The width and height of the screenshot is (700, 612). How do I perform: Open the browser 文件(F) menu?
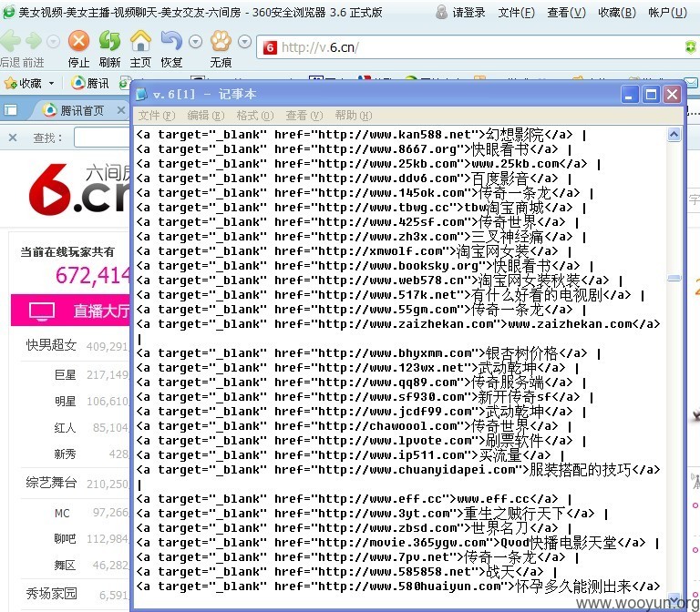coord(516,13)
